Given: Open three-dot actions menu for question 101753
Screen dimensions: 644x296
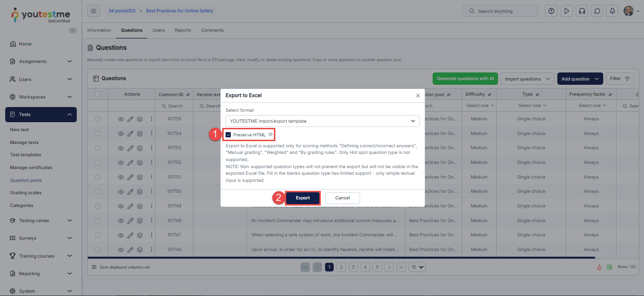Looking at the screenshot, I should click(152, 148).
